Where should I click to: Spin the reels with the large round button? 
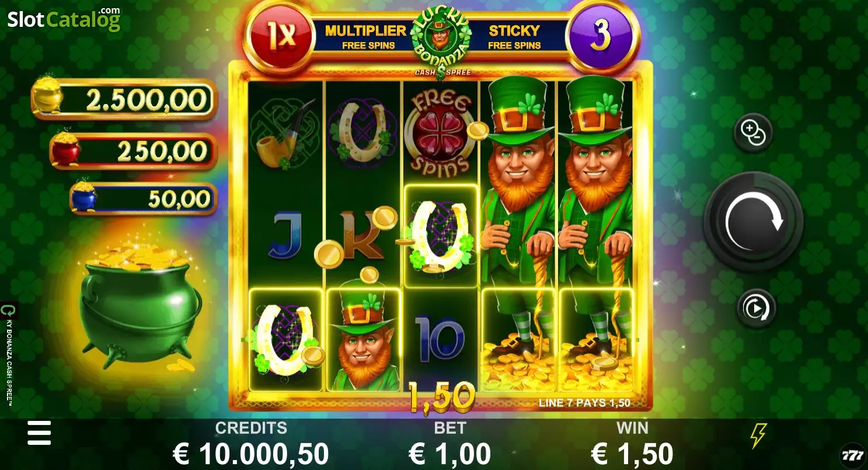(x=754, y=221)
